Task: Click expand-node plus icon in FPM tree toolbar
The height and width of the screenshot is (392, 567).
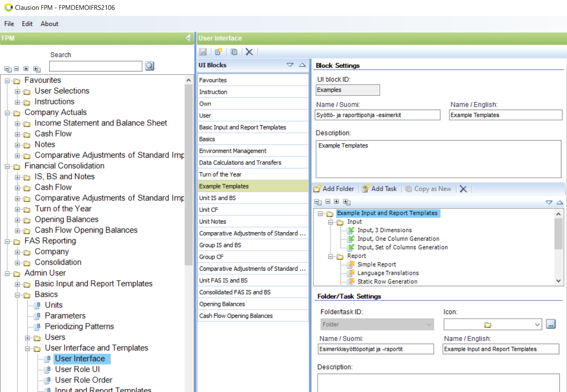Action: [x=26, y=69]
